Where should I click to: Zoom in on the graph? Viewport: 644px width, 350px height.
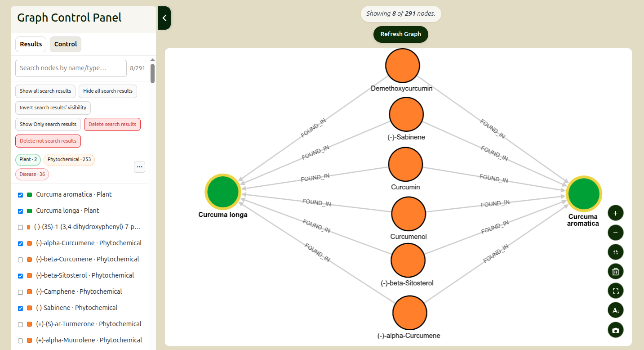(x=615, y=213)
